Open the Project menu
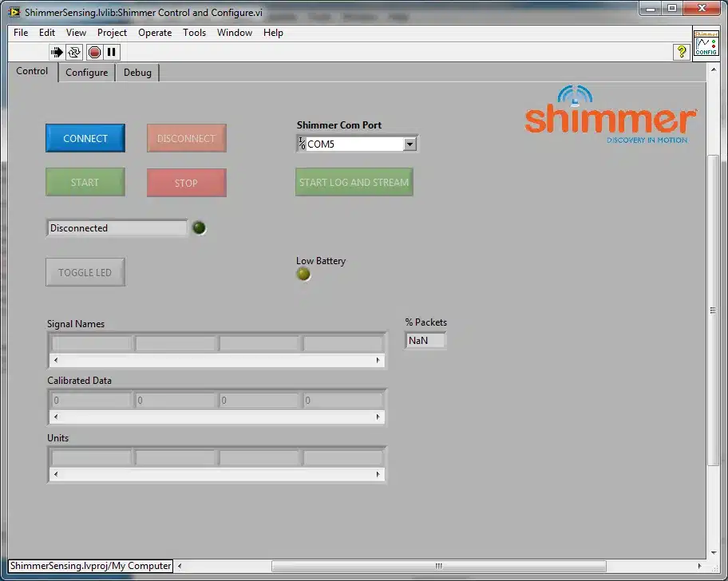Screen dimensions: 728x581 112,33
